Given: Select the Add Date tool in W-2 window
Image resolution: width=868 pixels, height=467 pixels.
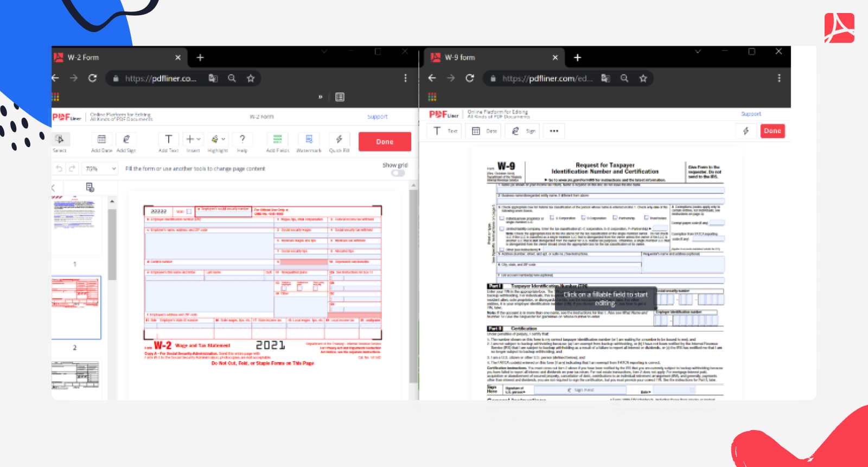Looking at the screenshot, I should [101, 142].
